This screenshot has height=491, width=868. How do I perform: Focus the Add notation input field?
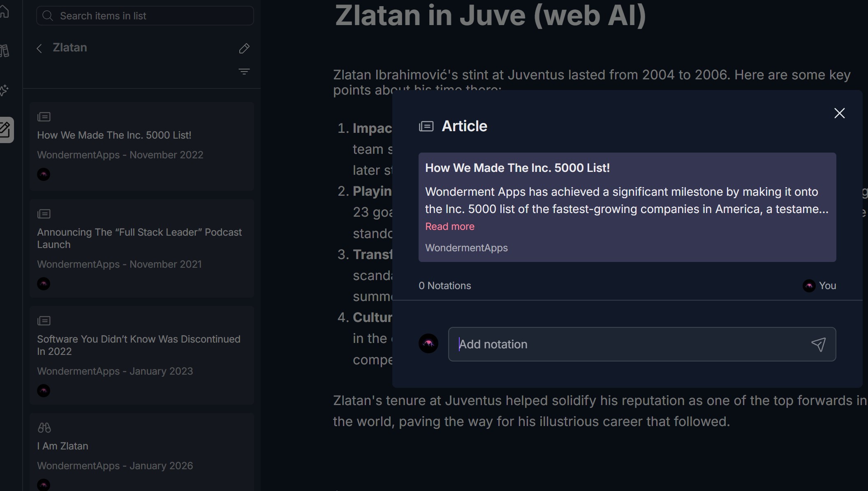(x=629, y=344)
